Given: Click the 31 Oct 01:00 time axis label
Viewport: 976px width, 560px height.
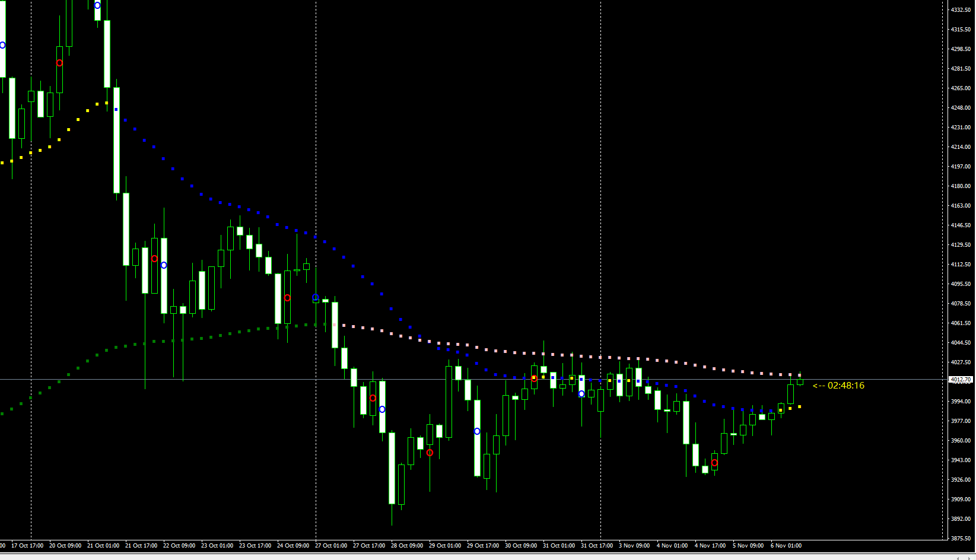Looking at the screenshot, I should pyautogui.click(x=559, y=546).
